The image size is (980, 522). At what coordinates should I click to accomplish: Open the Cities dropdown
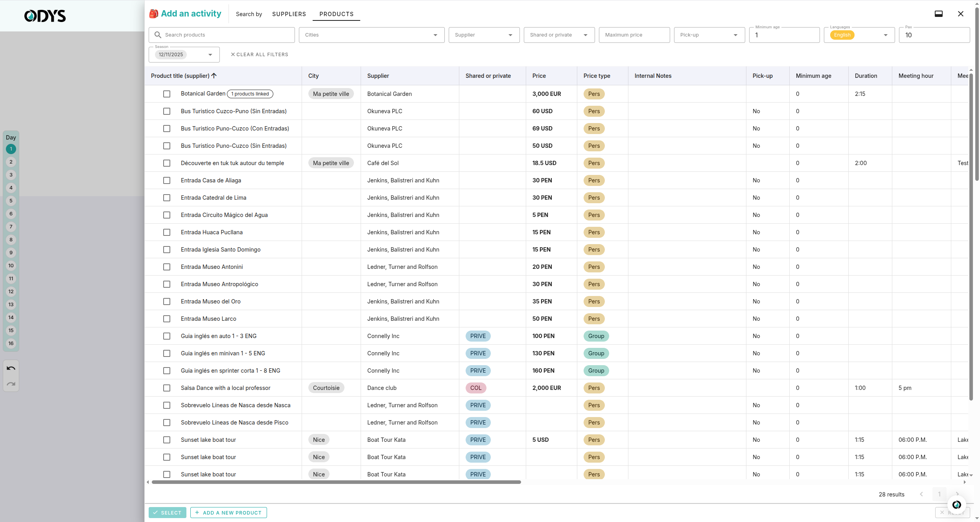(x=372, y=35)
